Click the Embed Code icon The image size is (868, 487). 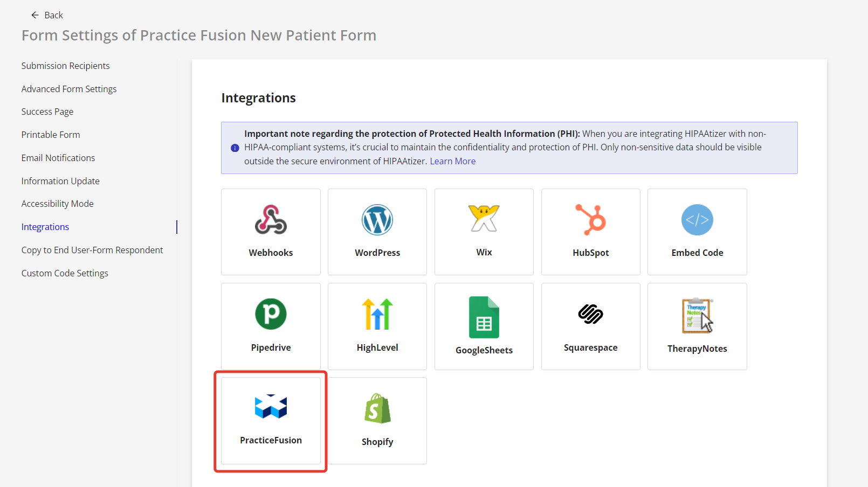(697, 220)
